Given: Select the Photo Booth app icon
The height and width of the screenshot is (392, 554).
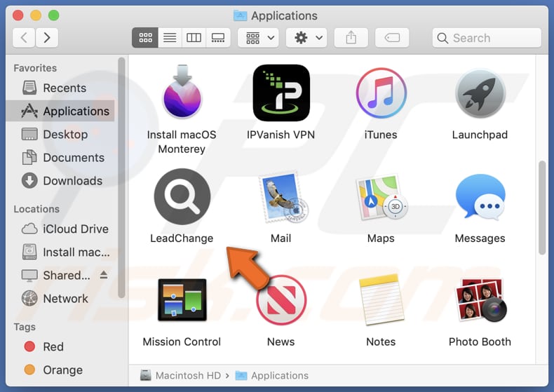Looking at the screenshot, I should click(480, 300).
